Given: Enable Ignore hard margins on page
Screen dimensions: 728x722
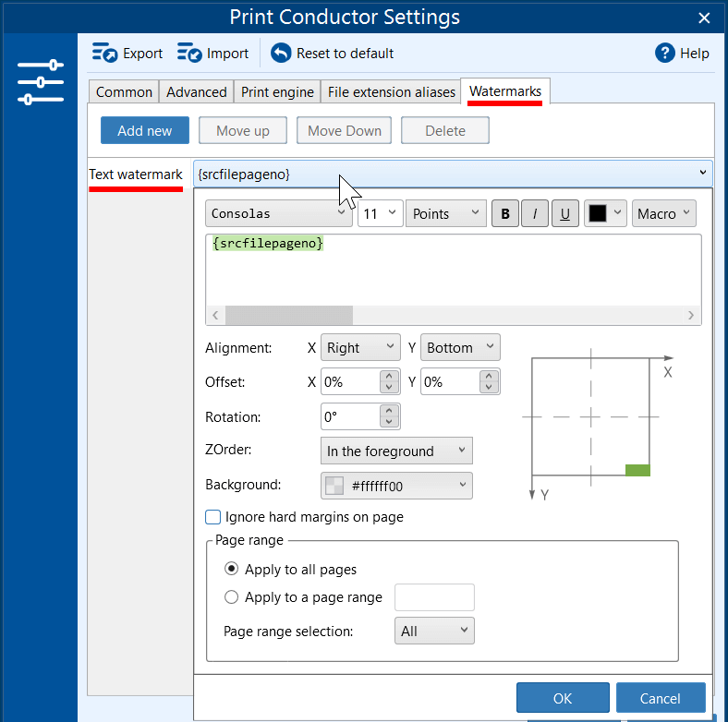Looking at the screenshot, I should (x=212, y=517).
